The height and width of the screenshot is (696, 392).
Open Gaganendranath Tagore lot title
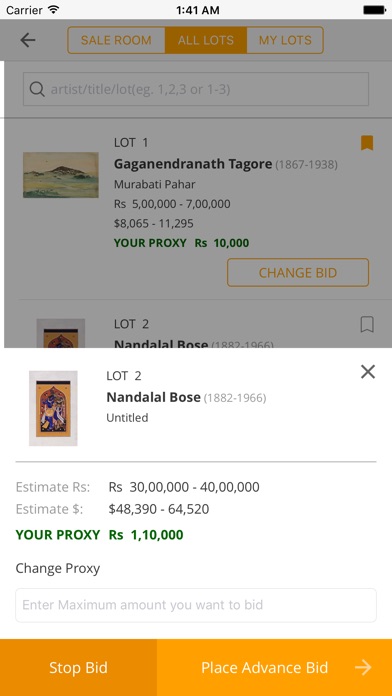coord(193,164)
